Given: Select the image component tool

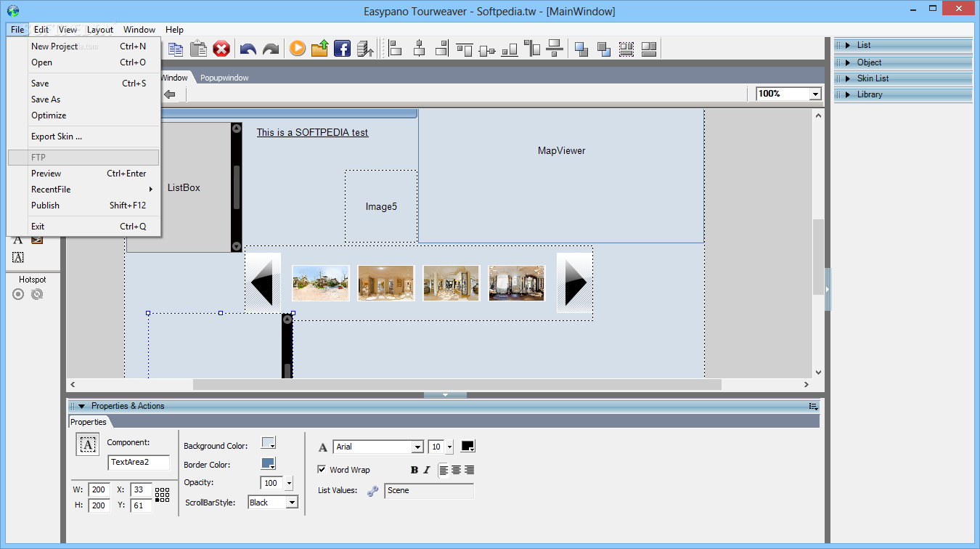Looking at the screenshot, I should (37, 240).
